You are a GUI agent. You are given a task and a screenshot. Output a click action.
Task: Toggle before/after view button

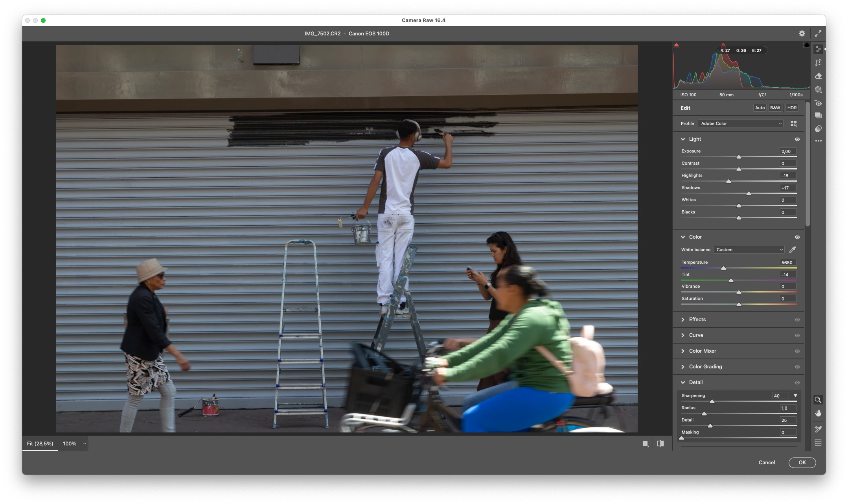[x=660, y=443]
